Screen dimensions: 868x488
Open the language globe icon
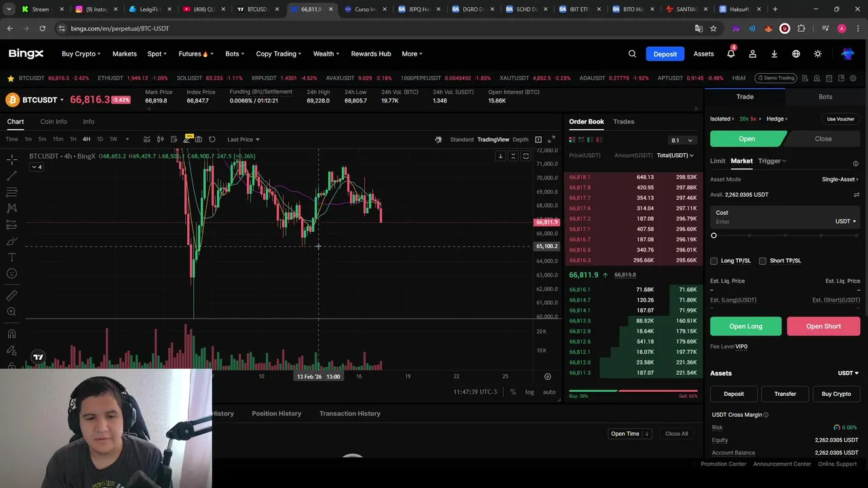point(796,54)
